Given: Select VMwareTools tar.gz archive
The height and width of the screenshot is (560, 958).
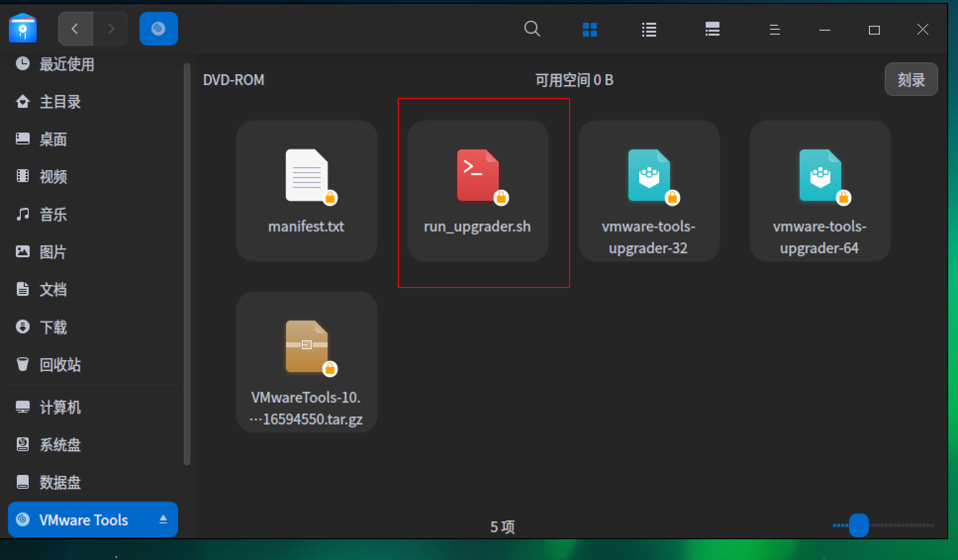Looking at the screenshot, I should 307,362.
